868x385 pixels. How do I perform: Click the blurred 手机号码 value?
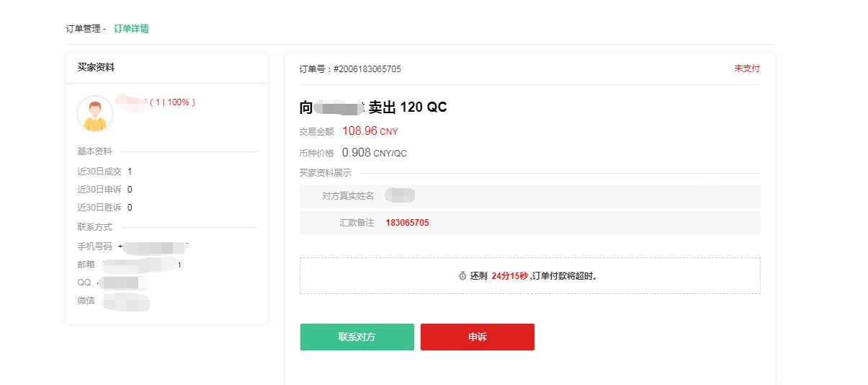point(153,247)
